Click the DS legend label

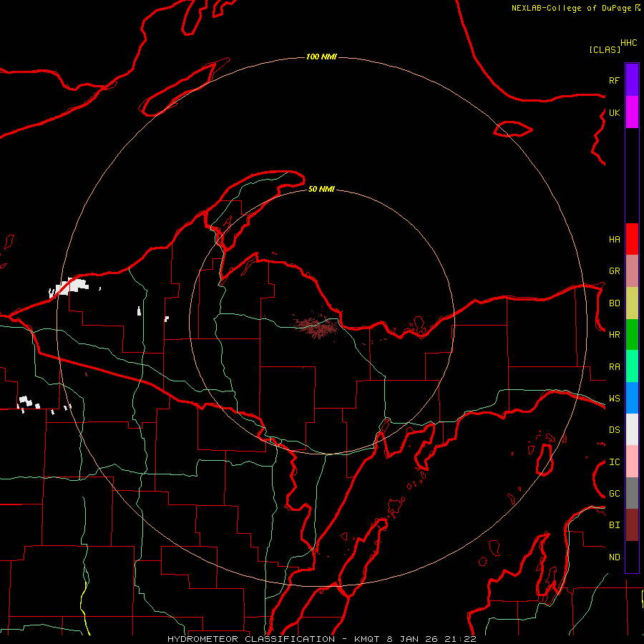point(614,430)
